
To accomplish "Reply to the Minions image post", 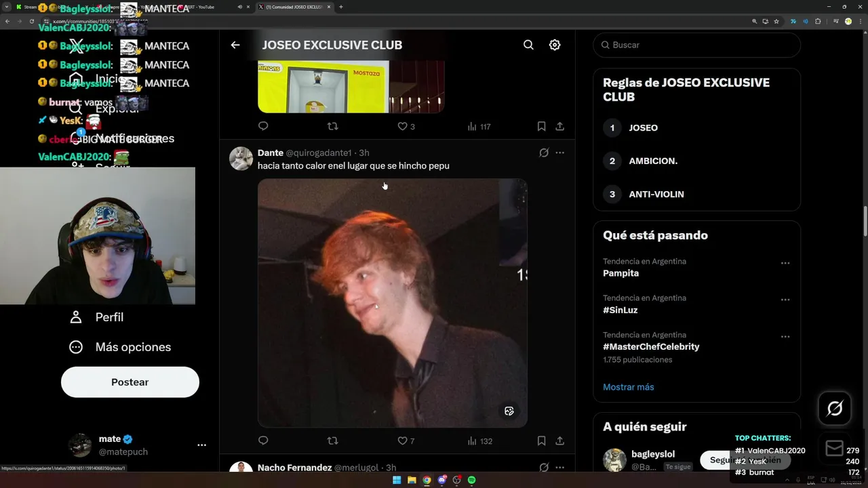I will pyautogui.click(x=263, y=126).
